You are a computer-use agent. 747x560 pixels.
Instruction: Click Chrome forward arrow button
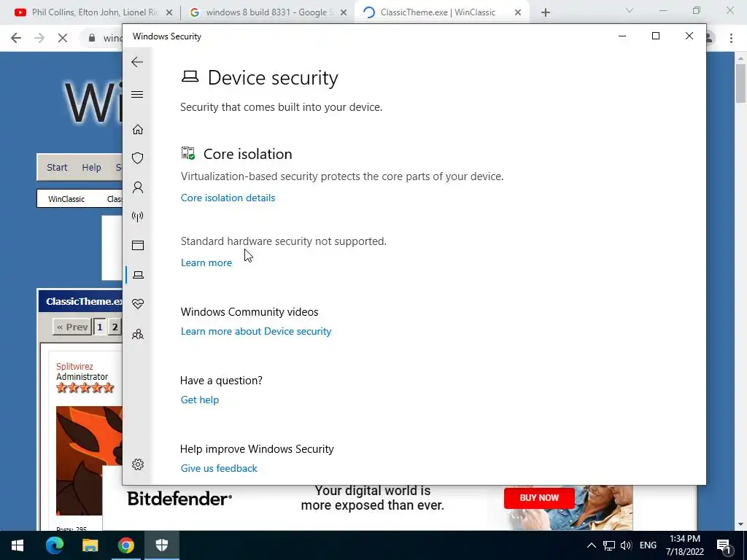click(x=39, y=38)
